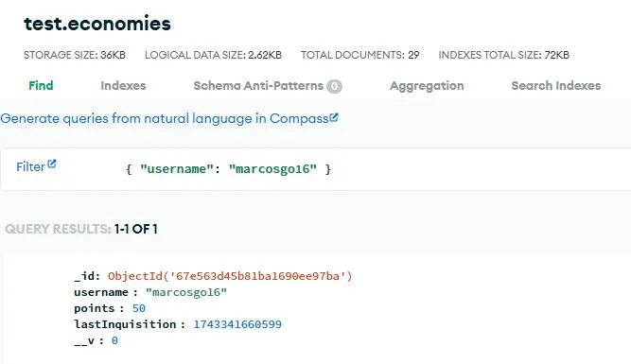Click the STORAGE SIZE: 36KB statistic
The image size is (631, 364).
coord(75,55)
